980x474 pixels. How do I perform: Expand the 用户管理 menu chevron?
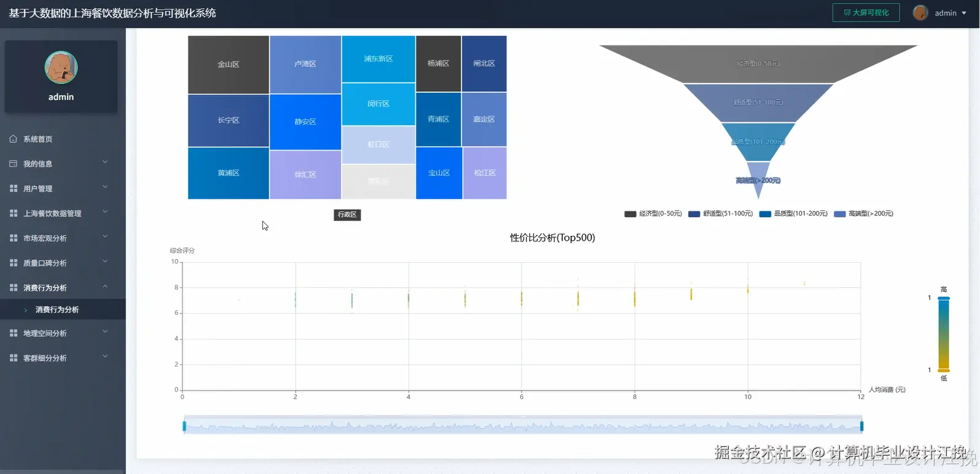pos(105,187)
